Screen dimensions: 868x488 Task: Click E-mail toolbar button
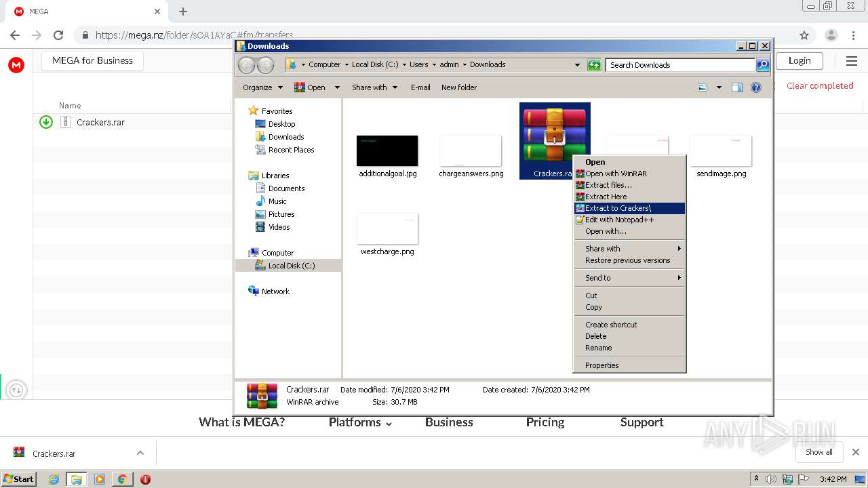click(x=420, y=87)
